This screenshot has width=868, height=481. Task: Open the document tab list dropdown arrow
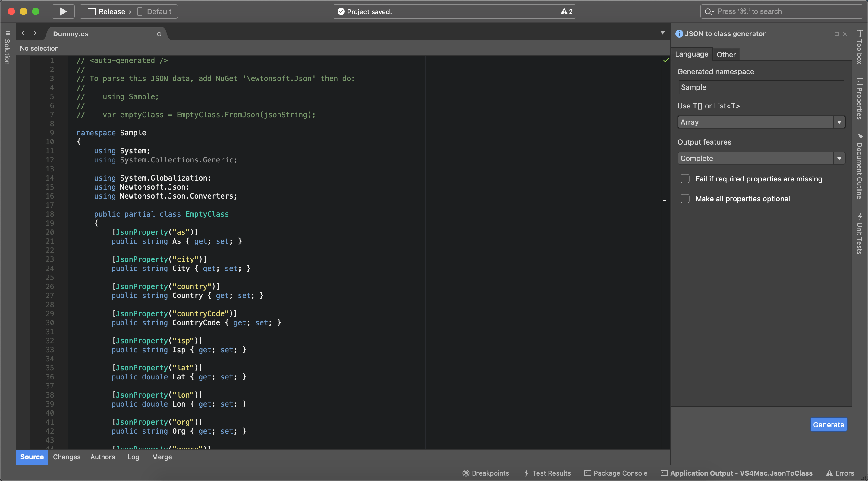pos(662,33)
